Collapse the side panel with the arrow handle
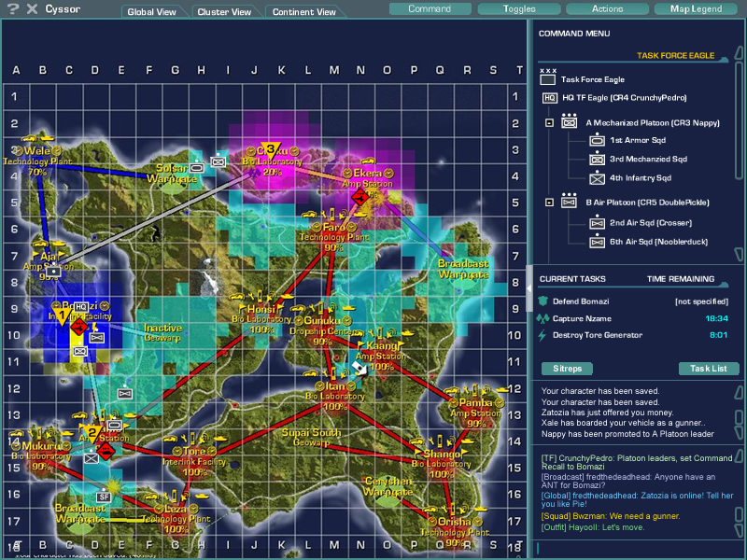The height and width of the screenshot is (560, 747). click(529, 288)
